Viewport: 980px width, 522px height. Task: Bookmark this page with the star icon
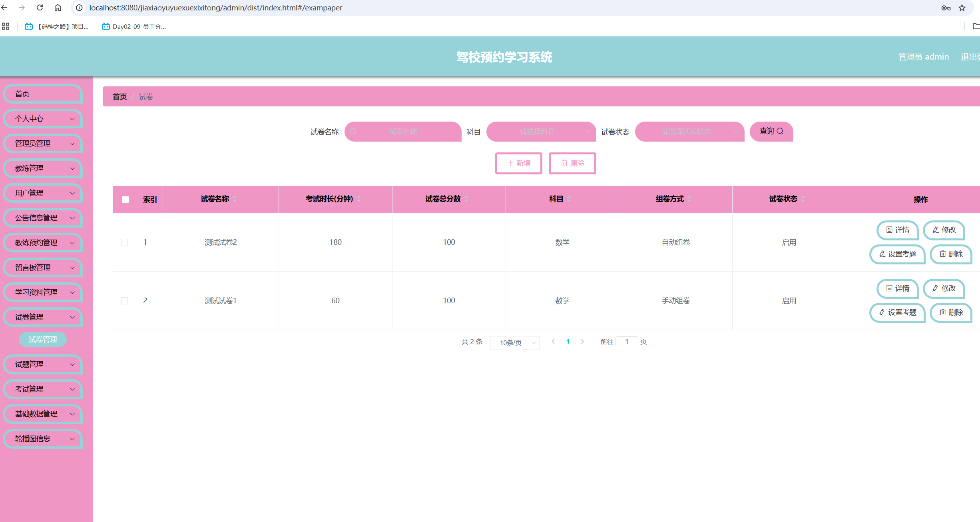[962, 8]
